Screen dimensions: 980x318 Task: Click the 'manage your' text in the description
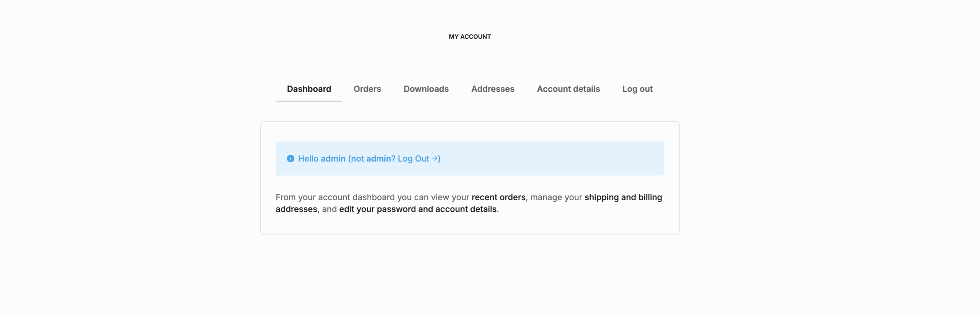tap(556, 197)
